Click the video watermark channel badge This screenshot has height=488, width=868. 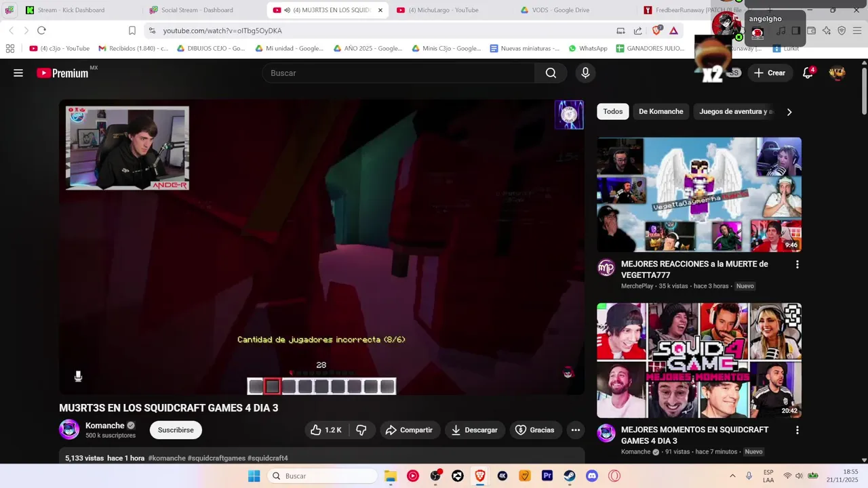(569, 115)
